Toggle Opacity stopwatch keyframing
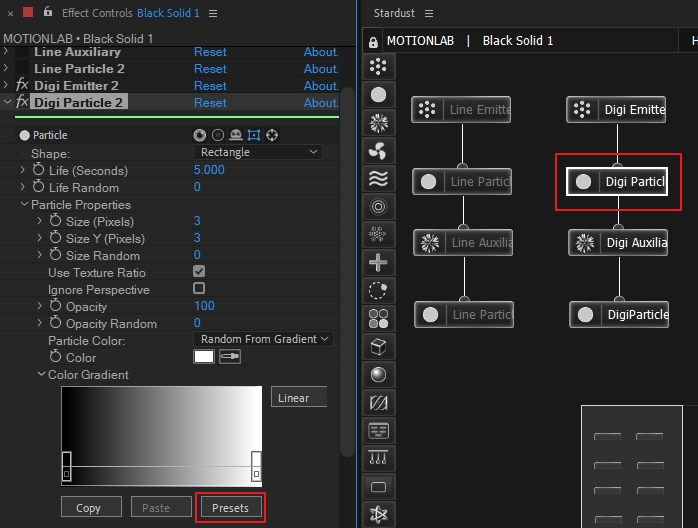The height and width of the screenshot is (528, 698). pos(55,306)
